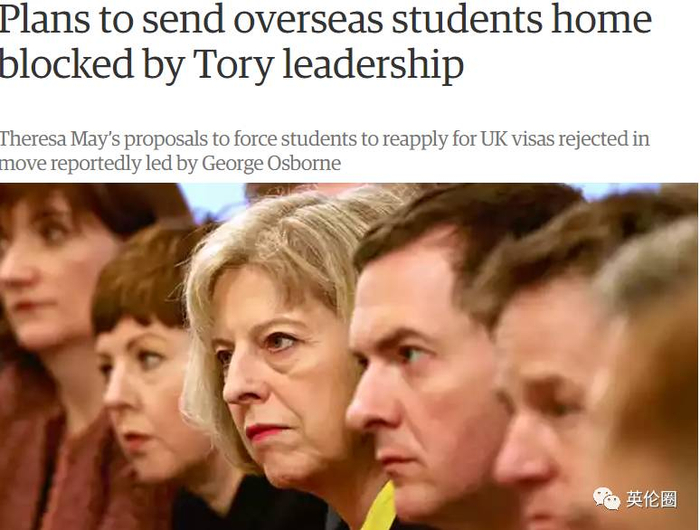Viewport: 700px width, 530px height.
Task: Click the word "students" in the headline
Action: (467, 19)
